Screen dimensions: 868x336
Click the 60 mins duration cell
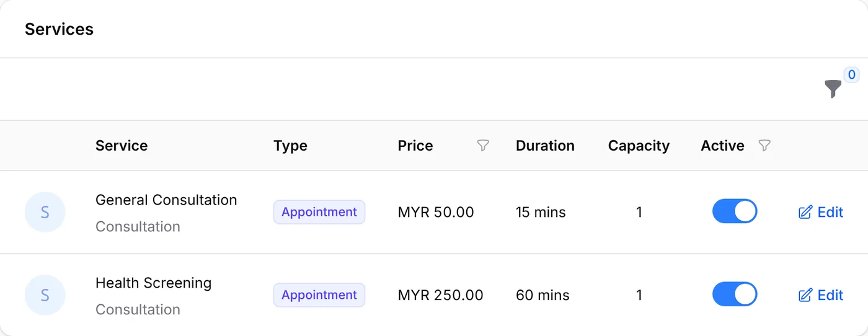(x=542, y=295)
